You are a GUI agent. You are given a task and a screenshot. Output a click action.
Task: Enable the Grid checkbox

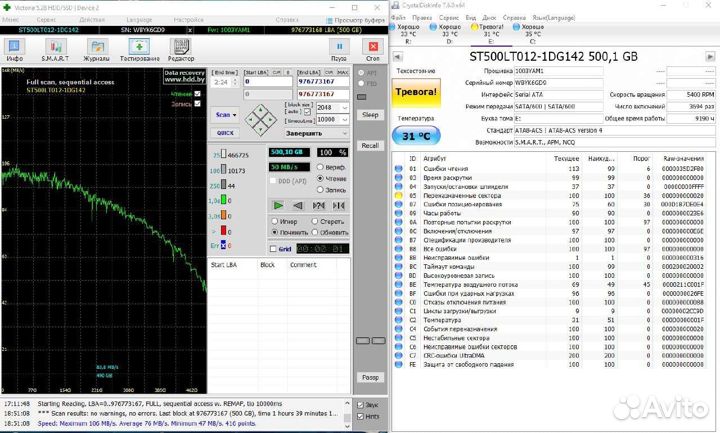pyautogui.click(x=273, y=249)
